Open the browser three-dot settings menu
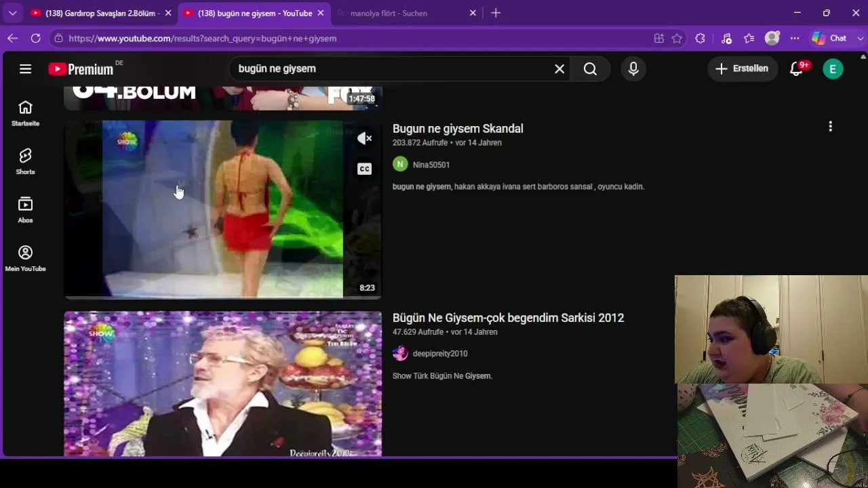The image size is (868, 488). (795, 39)
